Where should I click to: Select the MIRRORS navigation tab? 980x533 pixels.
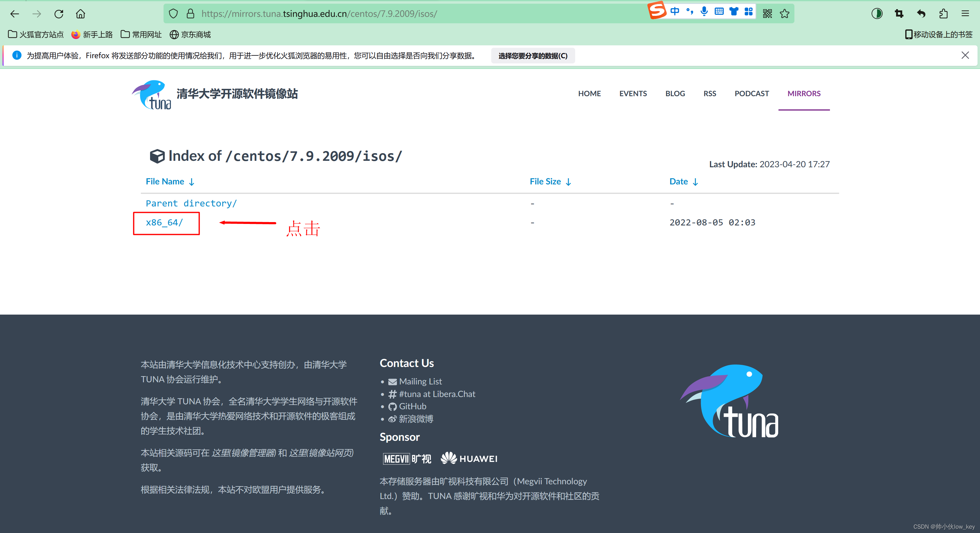click(804, 94)
